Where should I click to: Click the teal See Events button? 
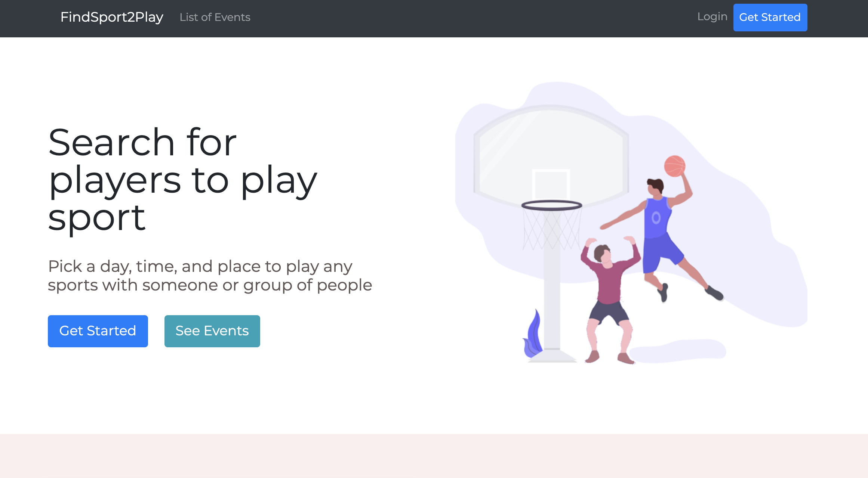(212, 331)
